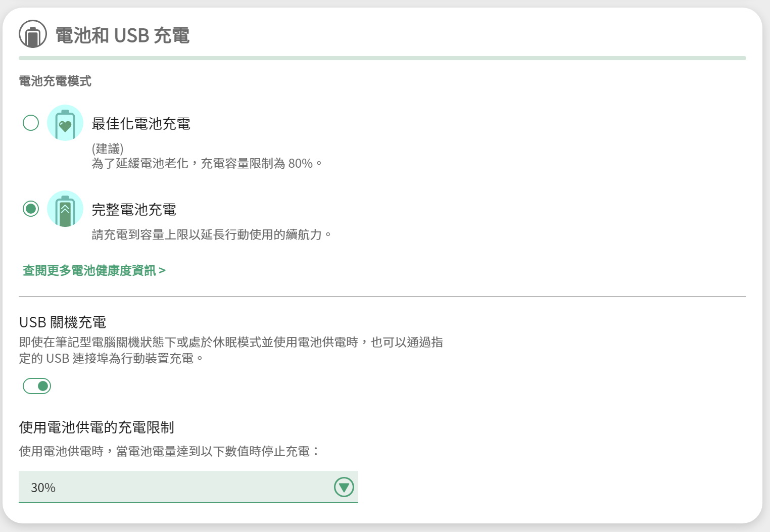Viewport: 770px width, 532px height.
Task: Click the 80% capacity limit description text
Action: click(x=207, y=163)
